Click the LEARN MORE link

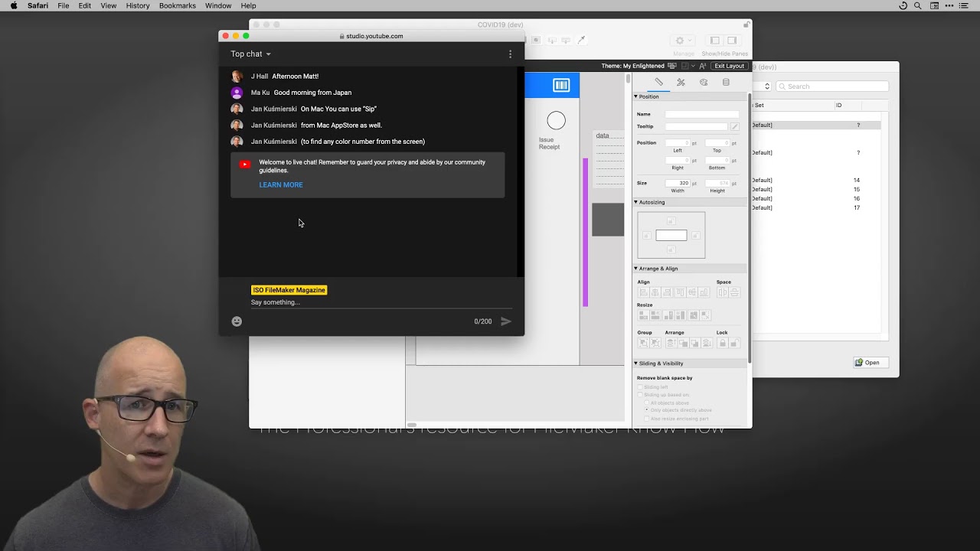click(x=281, y=184)
